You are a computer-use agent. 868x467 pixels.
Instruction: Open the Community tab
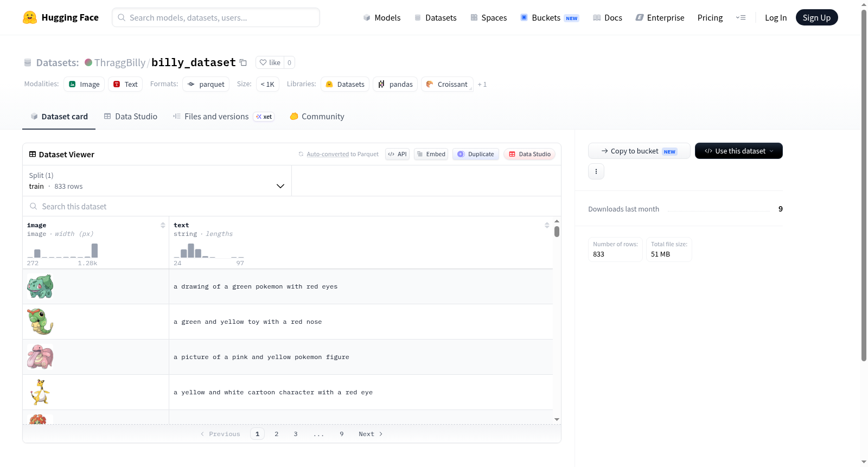click(317, 117)
